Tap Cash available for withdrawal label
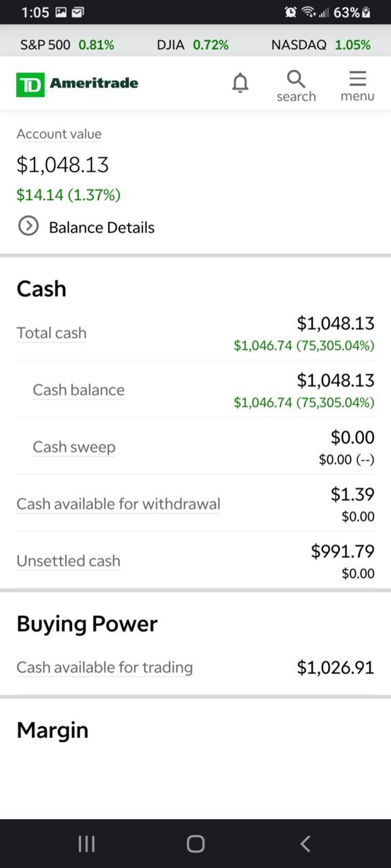The width and height of the screenshot is (391, 868). (118, 504)
